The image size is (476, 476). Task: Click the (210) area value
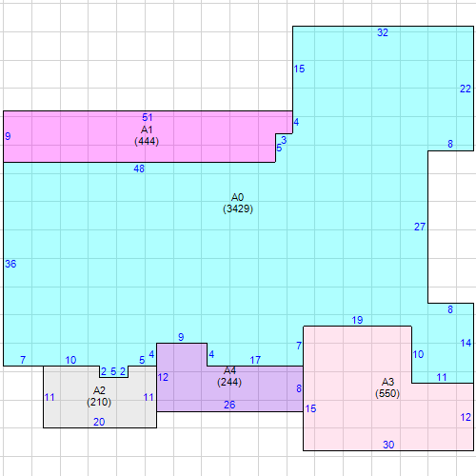coord(99,402)
